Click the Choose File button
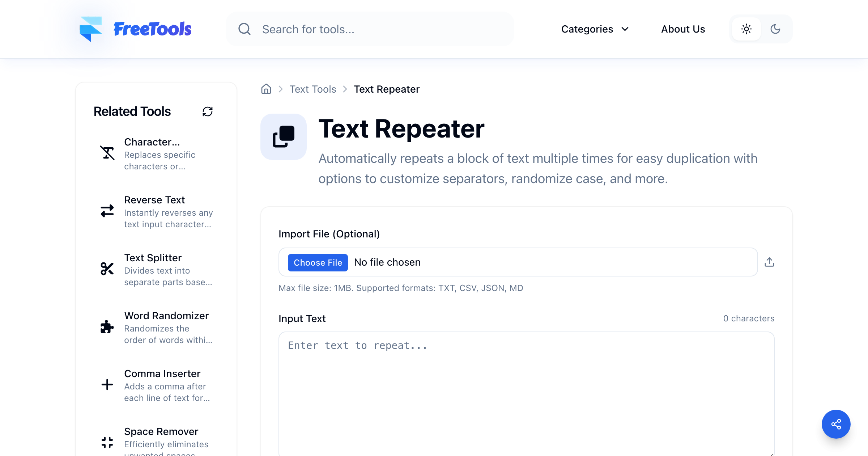868x456 pixels. click(318, 263)
